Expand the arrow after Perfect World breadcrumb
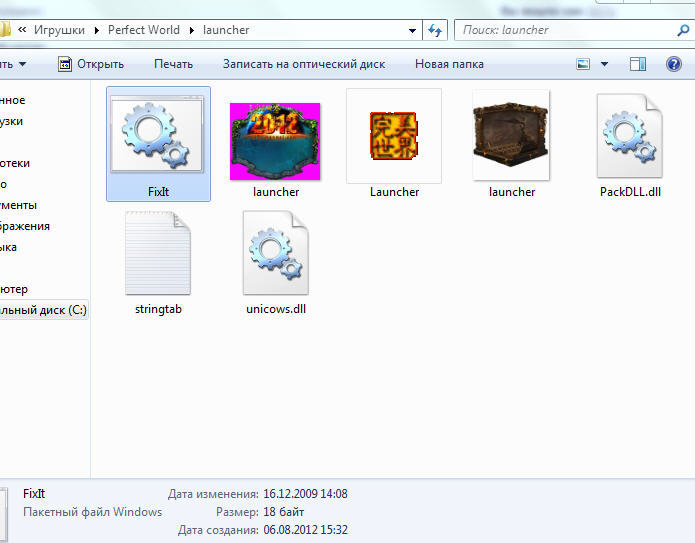The image size is (695, 543). pyautogui.click(x=191, y=30)
